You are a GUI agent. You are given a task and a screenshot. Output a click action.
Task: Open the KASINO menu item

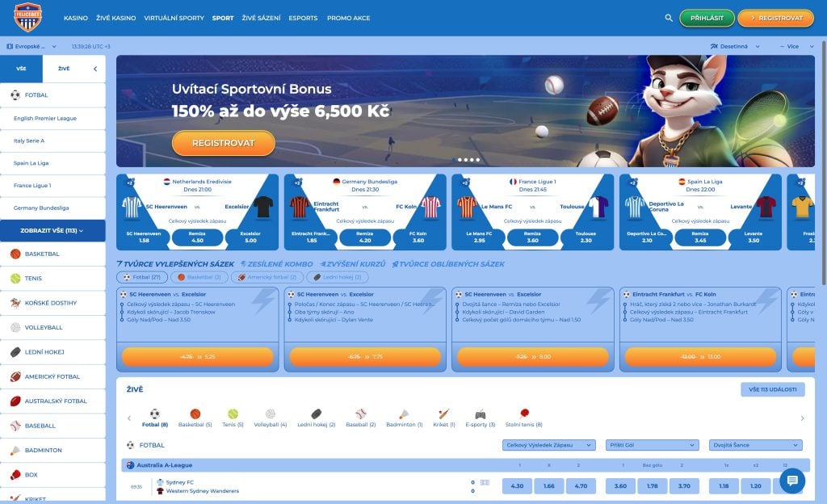[x=76, y=18]
